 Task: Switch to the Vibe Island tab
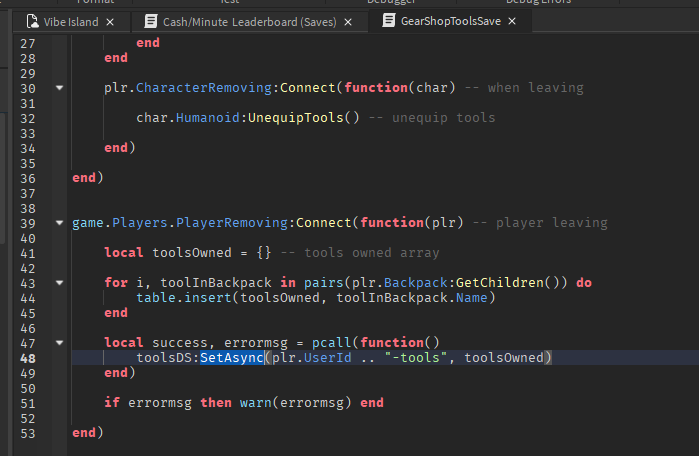(x=71, y=22)
